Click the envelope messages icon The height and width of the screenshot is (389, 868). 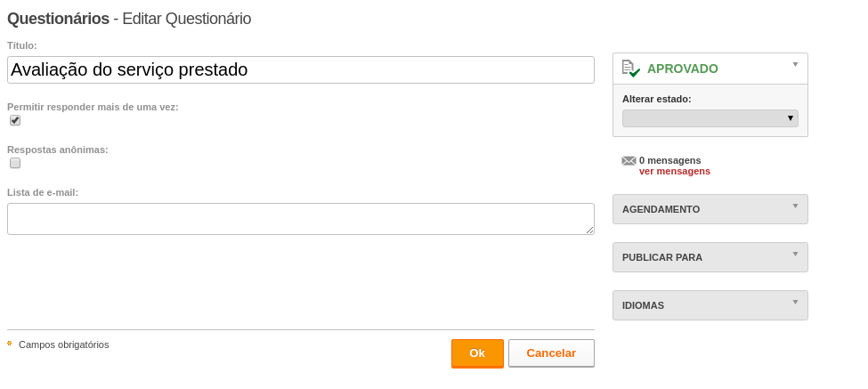pyautogui.click(x=629, y=161)
